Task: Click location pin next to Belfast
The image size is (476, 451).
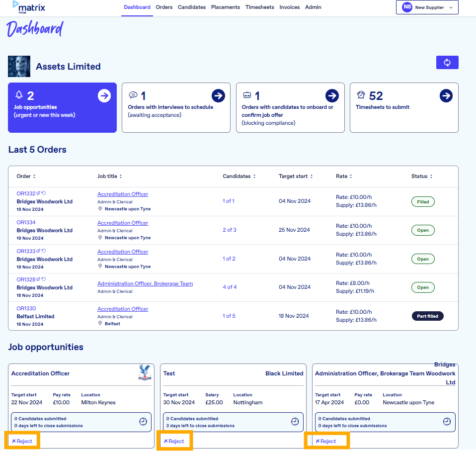Action: tap(100, 323)
